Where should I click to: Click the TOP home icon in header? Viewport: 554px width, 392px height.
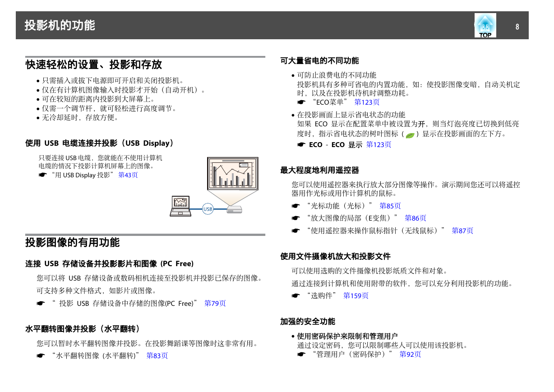(x=485, y=25)
